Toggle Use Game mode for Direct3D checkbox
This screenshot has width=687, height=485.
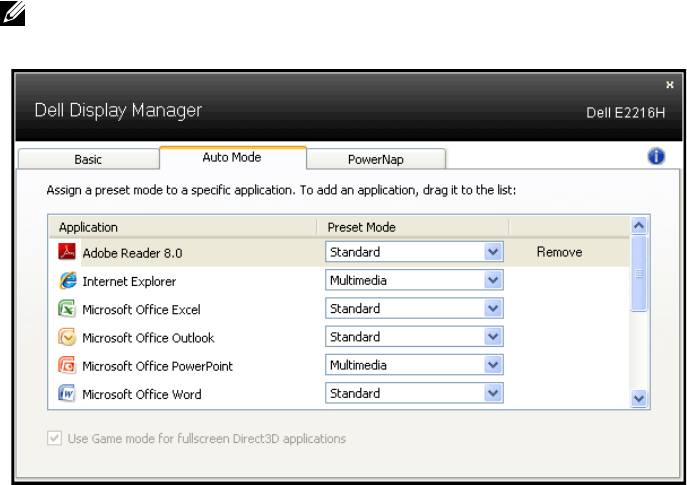tap(54, 438)
